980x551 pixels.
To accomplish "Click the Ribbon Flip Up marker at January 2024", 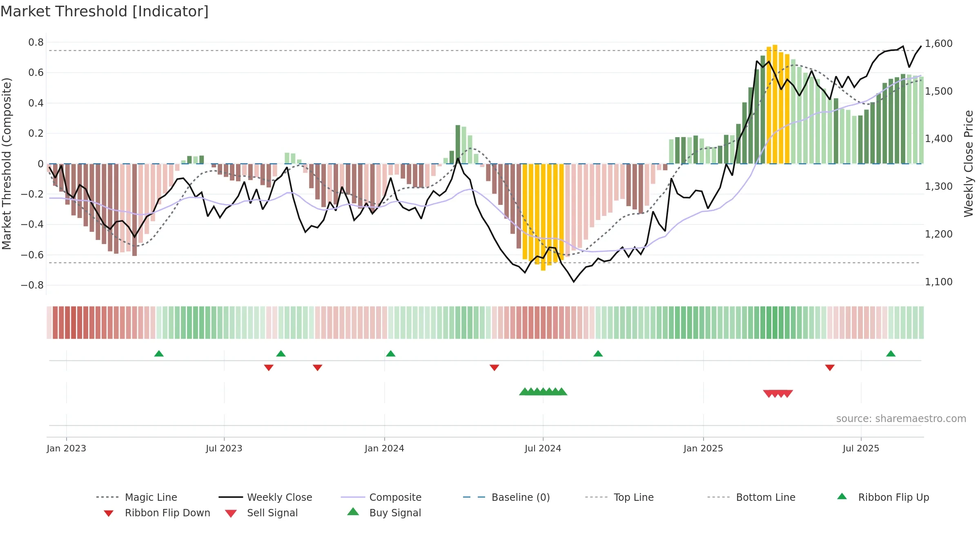I will point(391,353).
